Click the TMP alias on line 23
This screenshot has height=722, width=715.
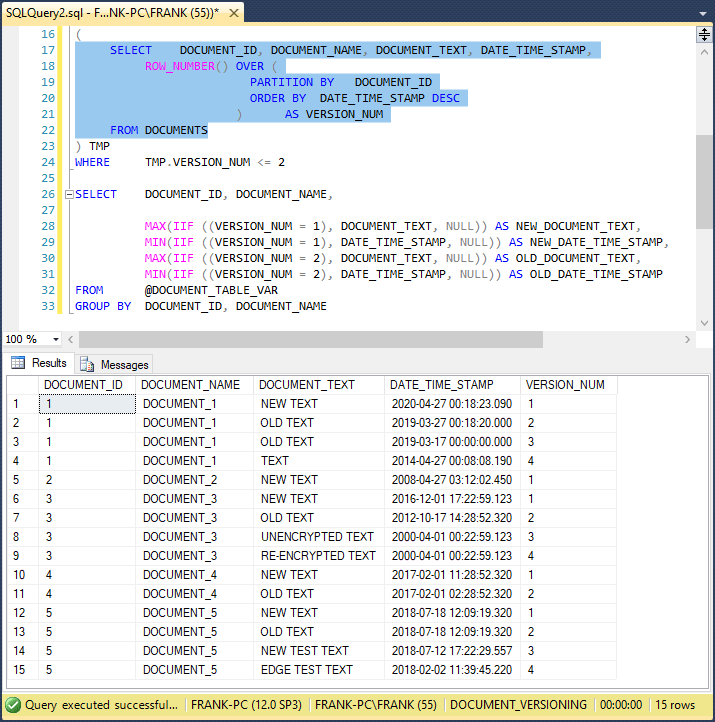(99, 146)
